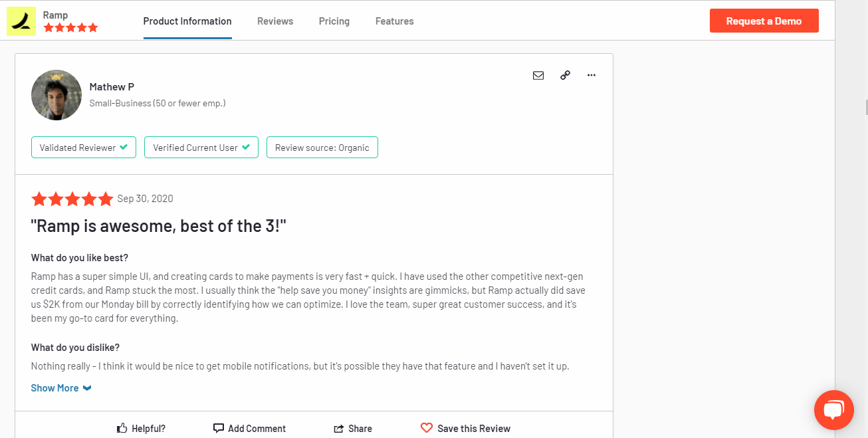Viewport: 868px width, 438px height.
Task: Click the "What do you dislike?" heading
Action: 76,348
